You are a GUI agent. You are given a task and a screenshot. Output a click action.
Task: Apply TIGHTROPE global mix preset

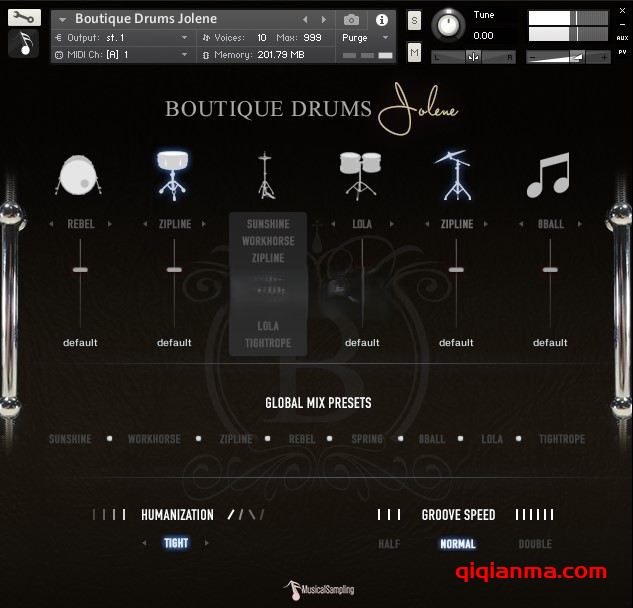pos(562,439)
